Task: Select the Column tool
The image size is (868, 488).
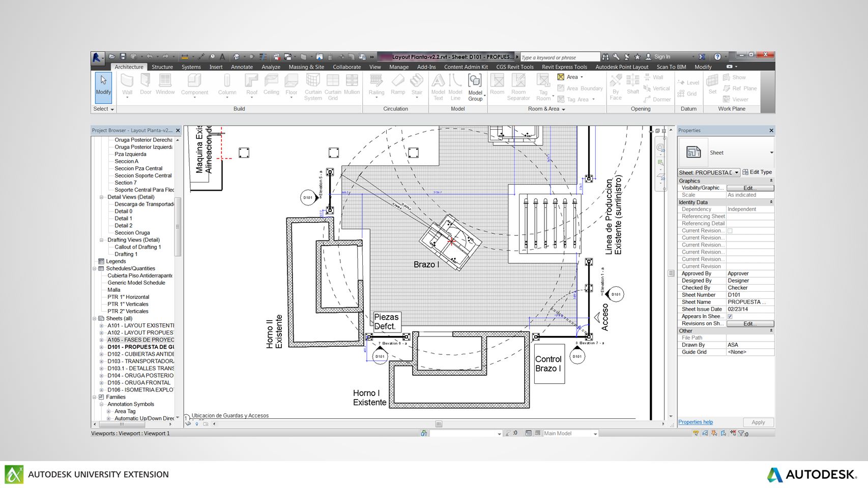Action: point(227,85)
